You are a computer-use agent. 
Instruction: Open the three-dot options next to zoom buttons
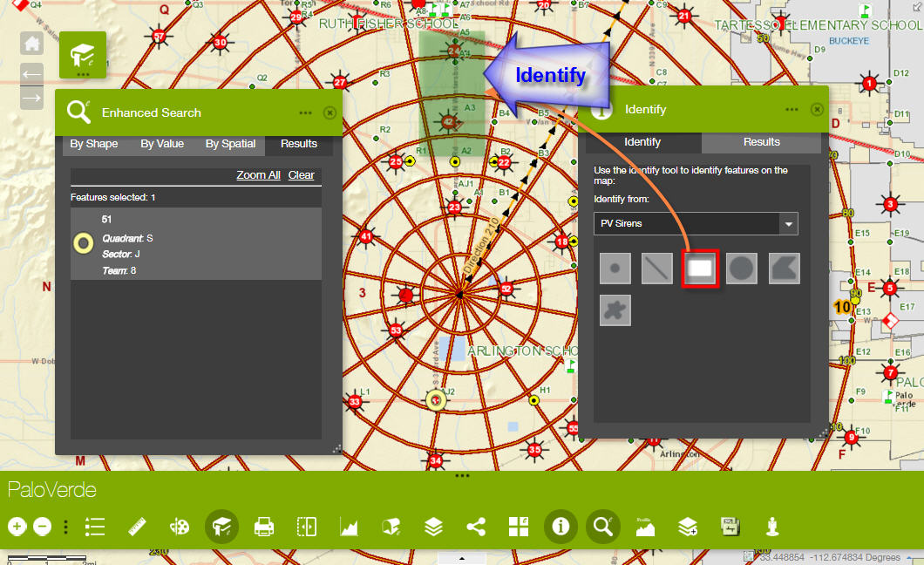coord(65,526)
